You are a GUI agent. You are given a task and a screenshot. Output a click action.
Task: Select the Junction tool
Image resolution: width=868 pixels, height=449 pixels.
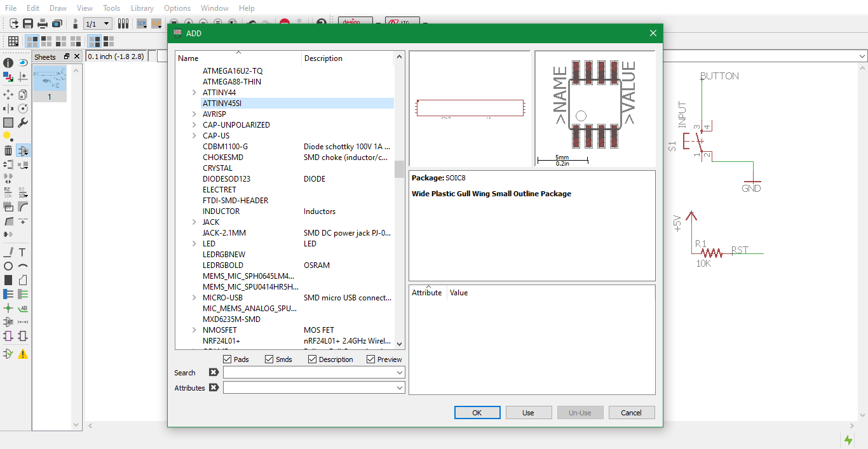[8, 308]
